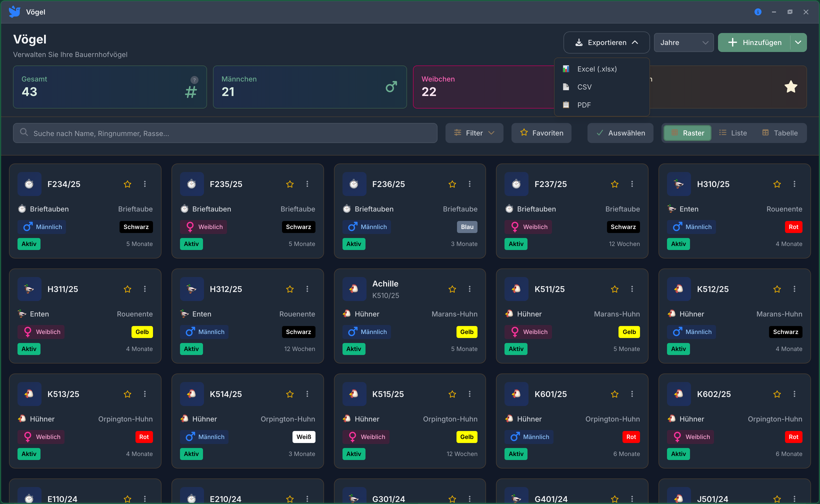Toggle the Favoriten filter button
Screen dimensions: 820x504
(x=541, y=133)
